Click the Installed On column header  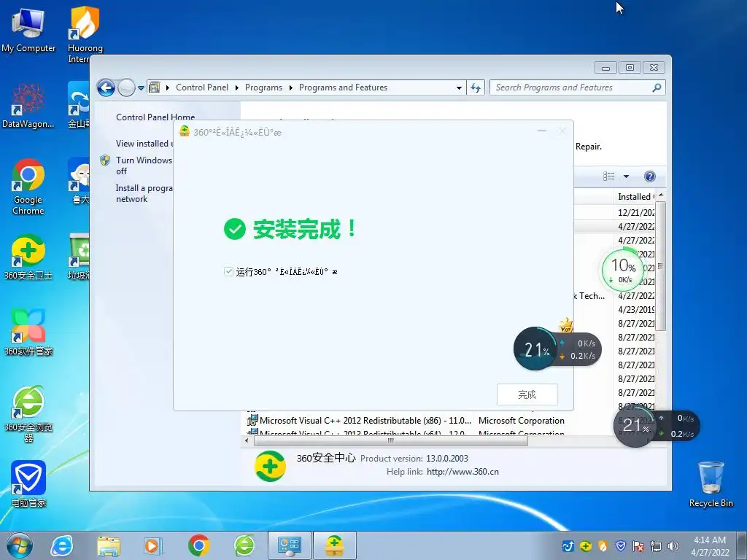tap(635, 197)
